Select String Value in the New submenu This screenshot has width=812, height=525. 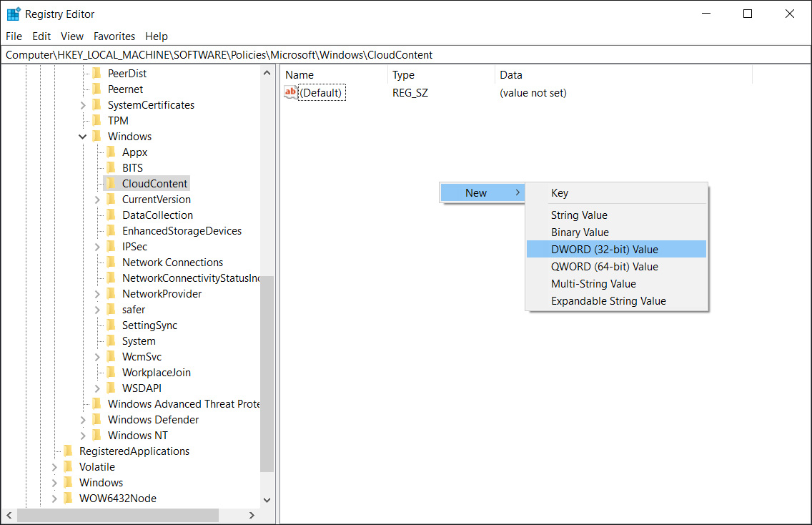[616, 215]
